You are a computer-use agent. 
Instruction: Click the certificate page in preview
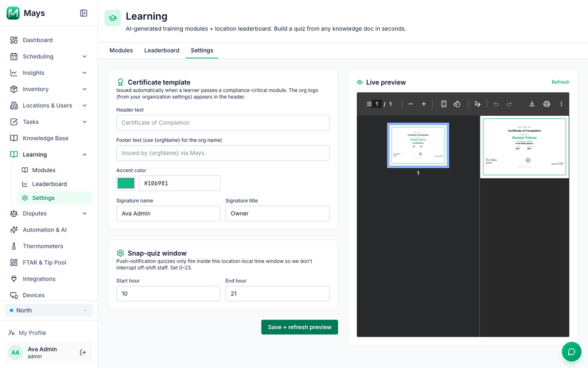tap(524, 147)
